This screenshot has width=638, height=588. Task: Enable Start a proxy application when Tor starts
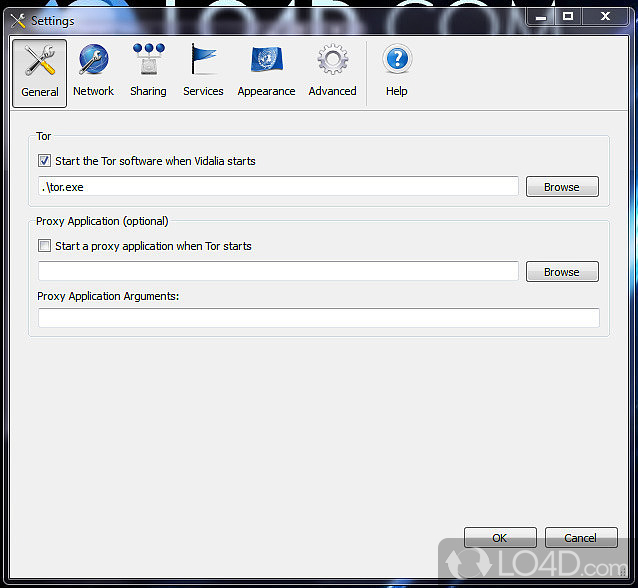pos(44,246)
